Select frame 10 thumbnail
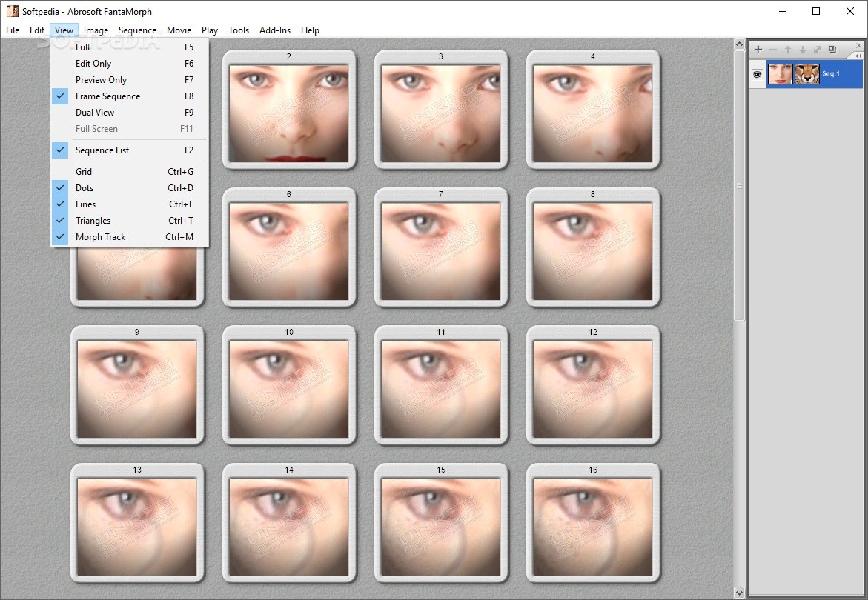The height and width of the screenshot is (600, 868). (289, 385)
